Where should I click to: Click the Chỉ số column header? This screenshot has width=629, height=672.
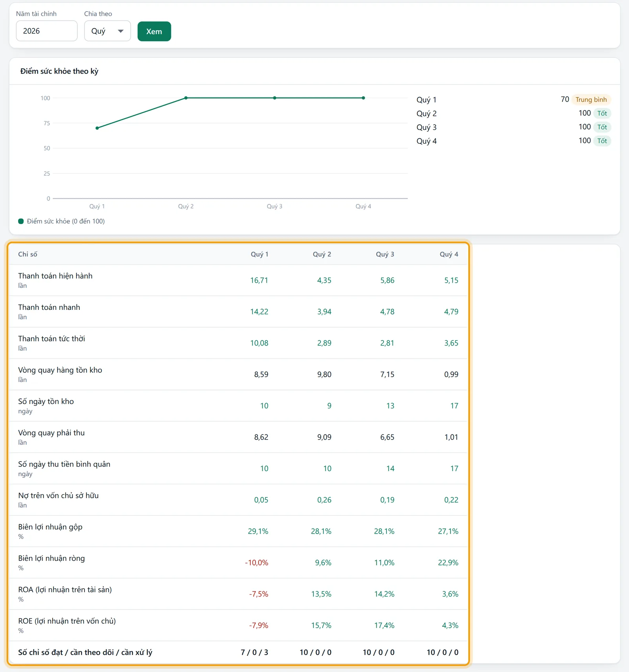click(x=28, y=254)
